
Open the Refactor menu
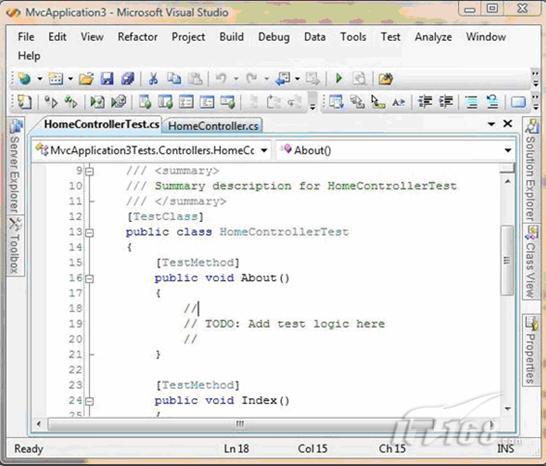pyautogui.click(x=138, y=37)
